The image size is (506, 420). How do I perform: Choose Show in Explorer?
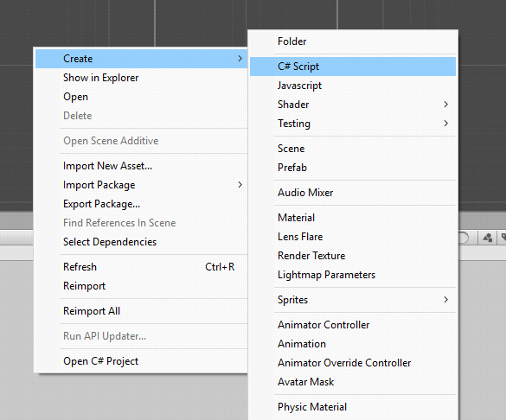(x=141, y=78)
